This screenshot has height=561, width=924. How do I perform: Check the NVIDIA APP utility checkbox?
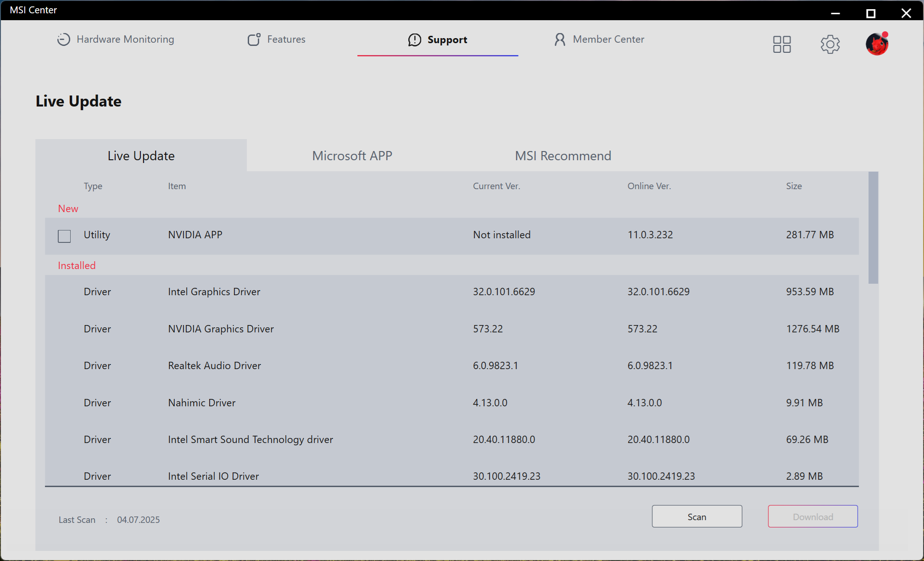coord(64,236)
